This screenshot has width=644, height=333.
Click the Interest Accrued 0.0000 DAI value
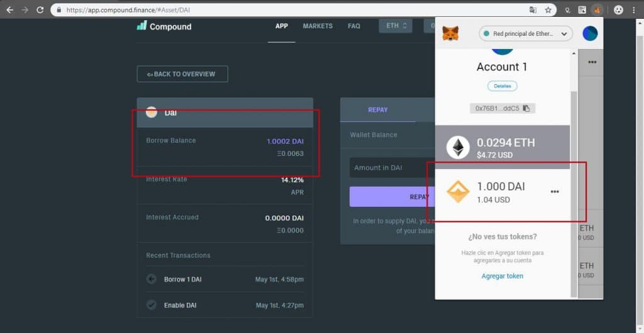tap(285, 218)
